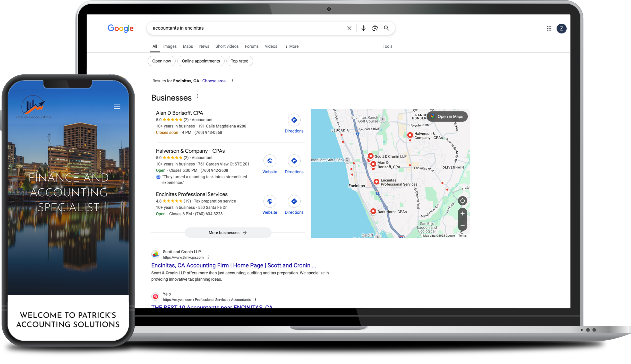Screen dimensions: 631x364
Task: Click the Encinitas Ranch Golf Course map label
Action: (x=365, y=119)
